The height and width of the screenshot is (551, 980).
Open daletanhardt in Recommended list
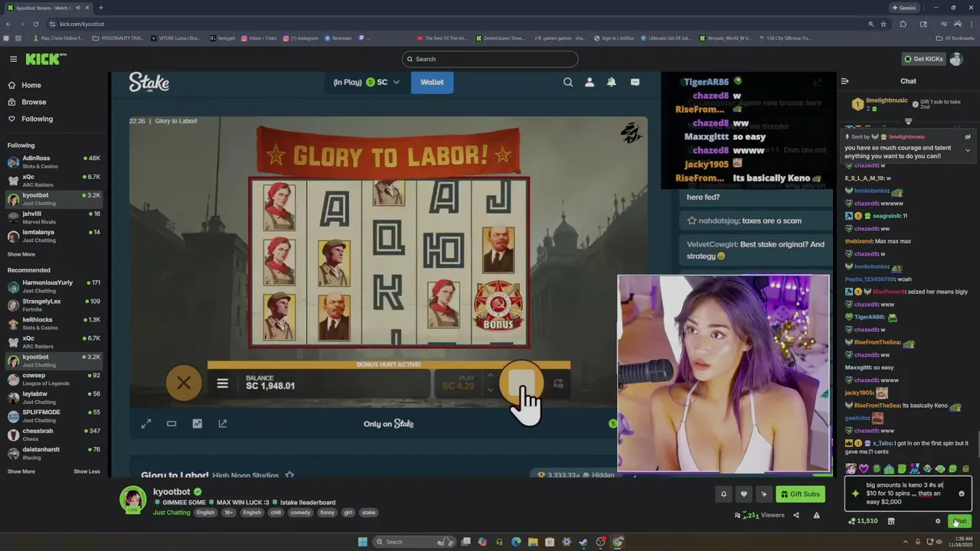tap(54, 453)
